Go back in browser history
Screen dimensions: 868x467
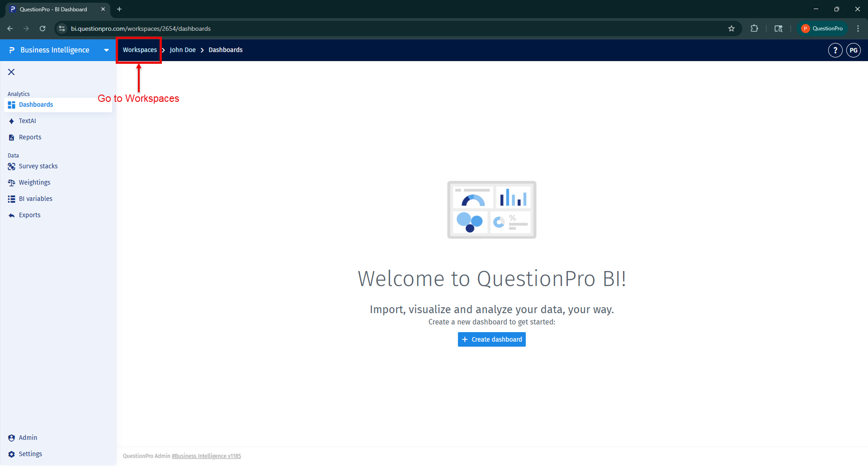click(x=10, y=29)
